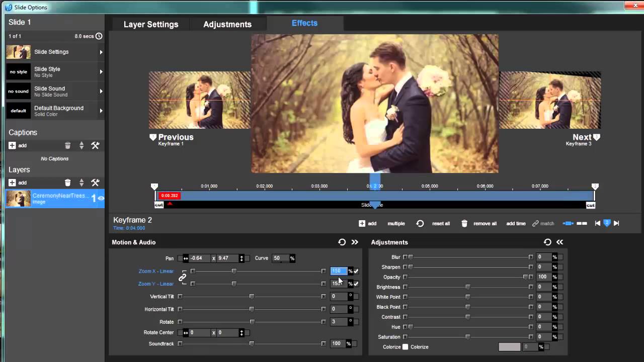Open the Layer Settings tab
Image resolution: width=644 pixels, height=362 pixels.
click(x=151, y=24)
